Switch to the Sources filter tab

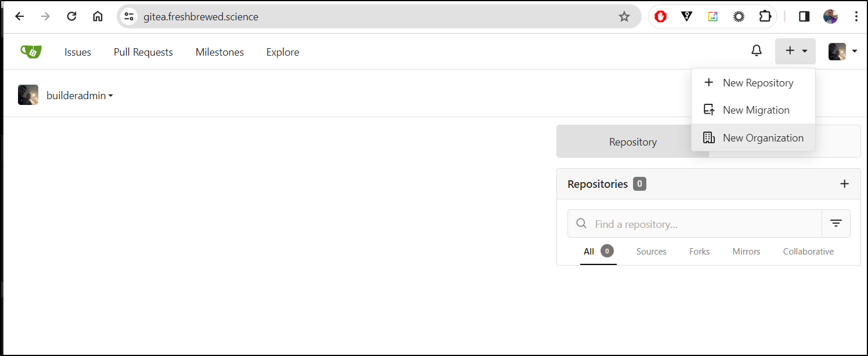coord(651,252)
